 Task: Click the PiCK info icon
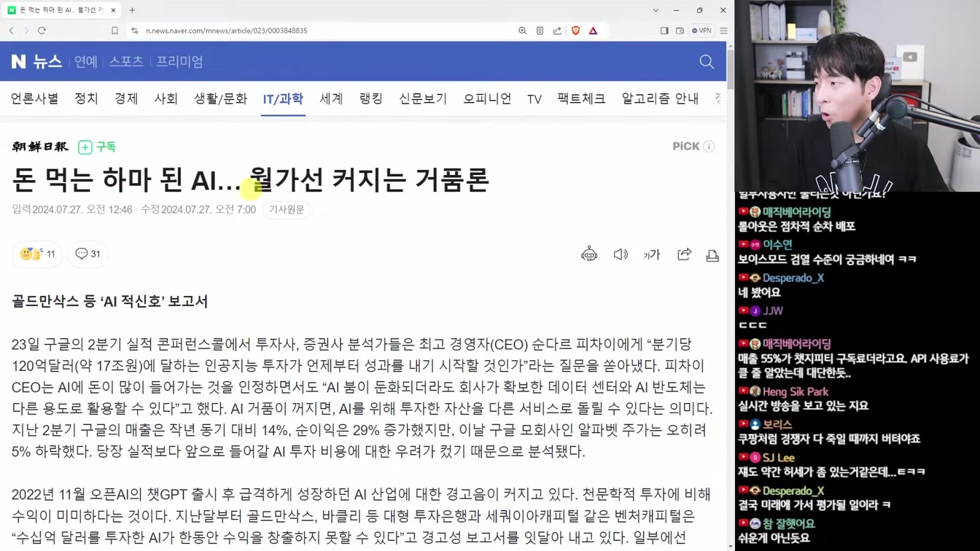(x=709, y=146)
